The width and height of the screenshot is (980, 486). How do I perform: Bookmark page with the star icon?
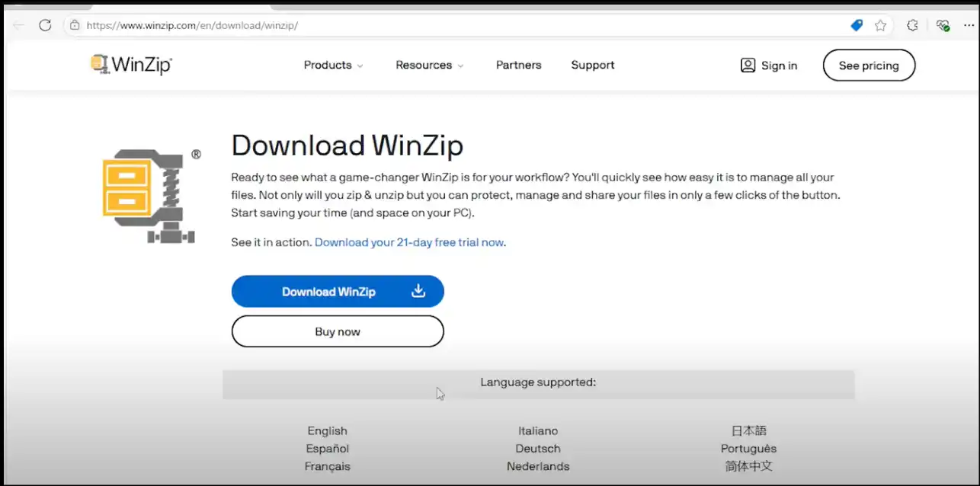click(x=881, y=25)
